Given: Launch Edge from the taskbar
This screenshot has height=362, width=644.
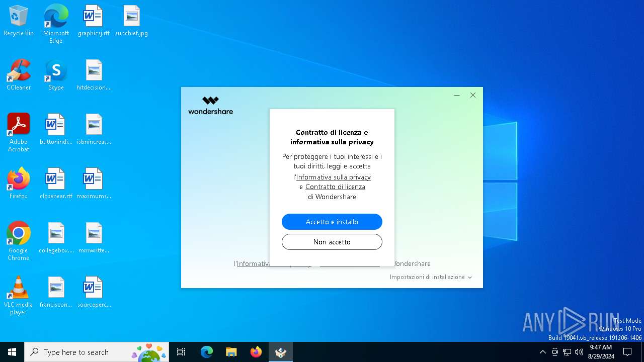Looking at the screenshot, I should pyautogui.click(x=207, y=352).
